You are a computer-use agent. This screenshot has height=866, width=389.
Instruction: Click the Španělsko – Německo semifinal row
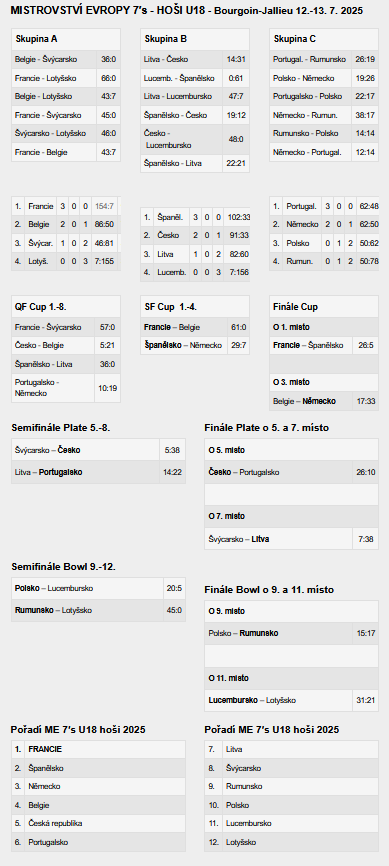point(195,345)
